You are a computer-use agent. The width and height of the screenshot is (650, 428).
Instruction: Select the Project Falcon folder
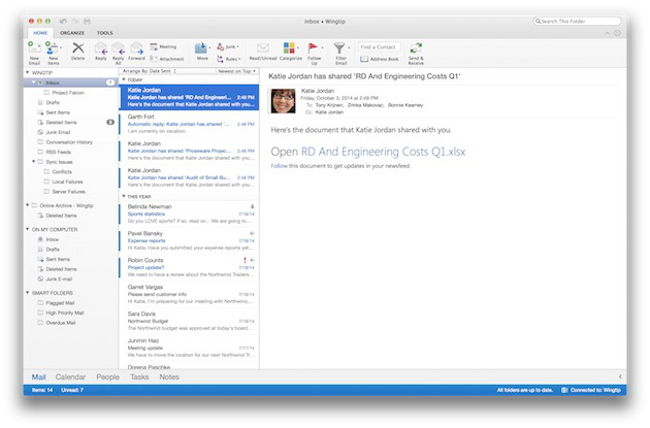point(70,92)
